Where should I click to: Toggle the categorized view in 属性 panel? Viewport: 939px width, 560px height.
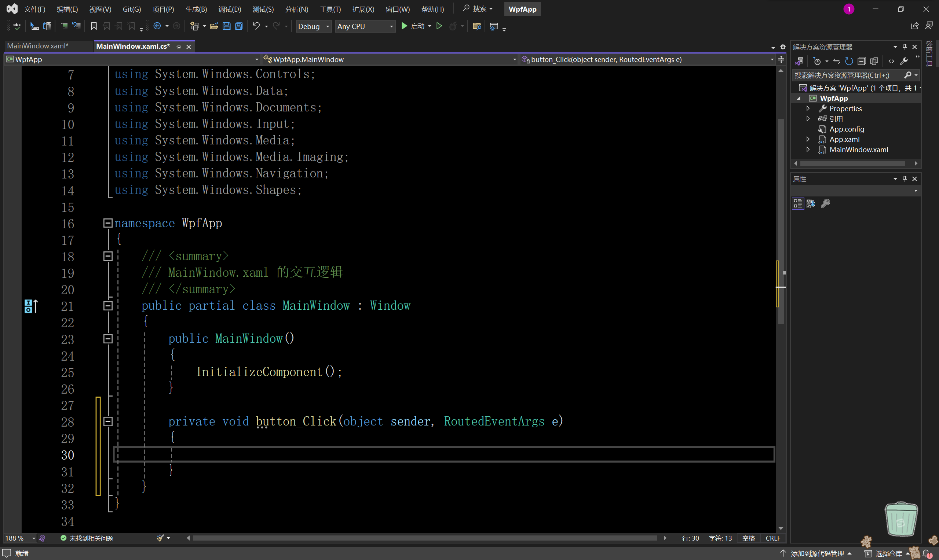tap(798, 204)
